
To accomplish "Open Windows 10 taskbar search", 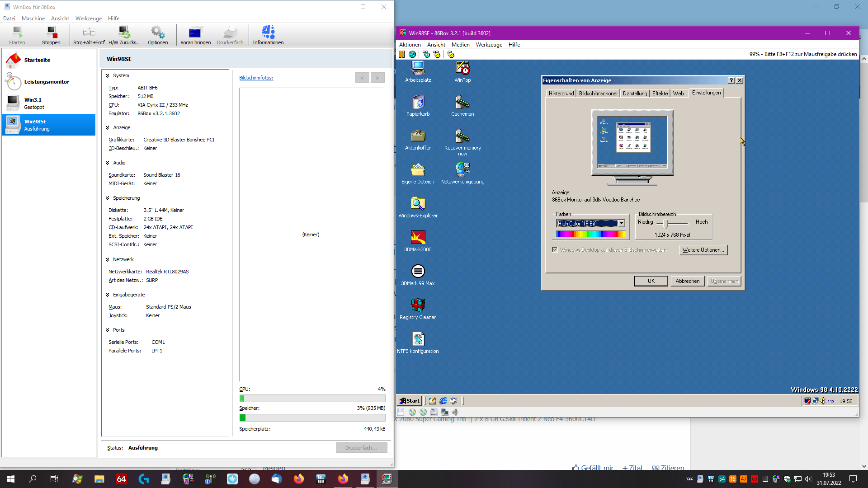I will tap(33, 479).
